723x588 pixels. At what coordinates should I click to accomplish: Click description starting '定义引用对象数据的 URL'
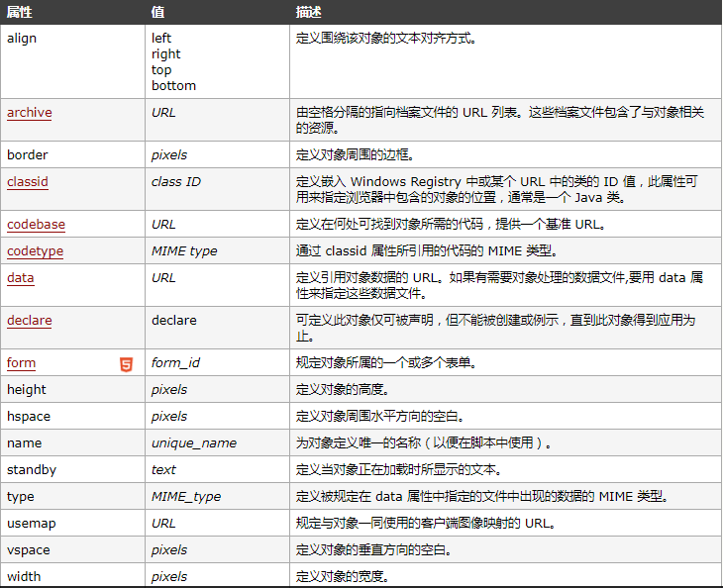click(499, 285)
